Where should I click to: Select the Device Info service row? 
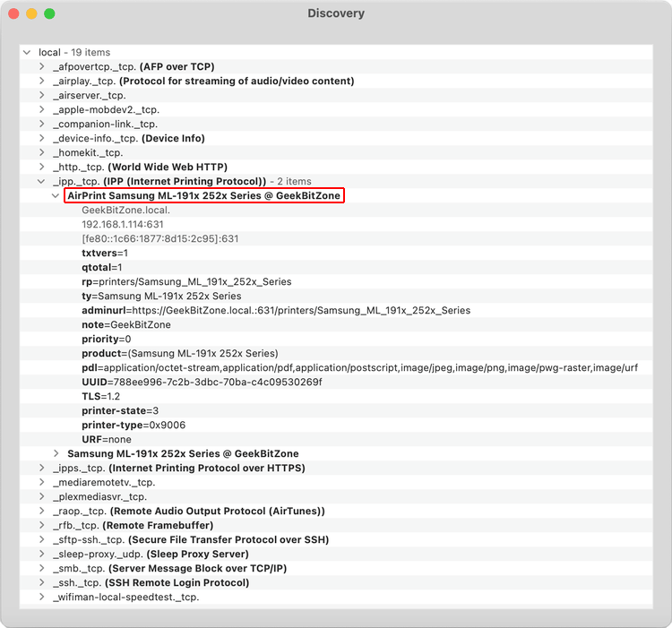click(x=336, y=138)
